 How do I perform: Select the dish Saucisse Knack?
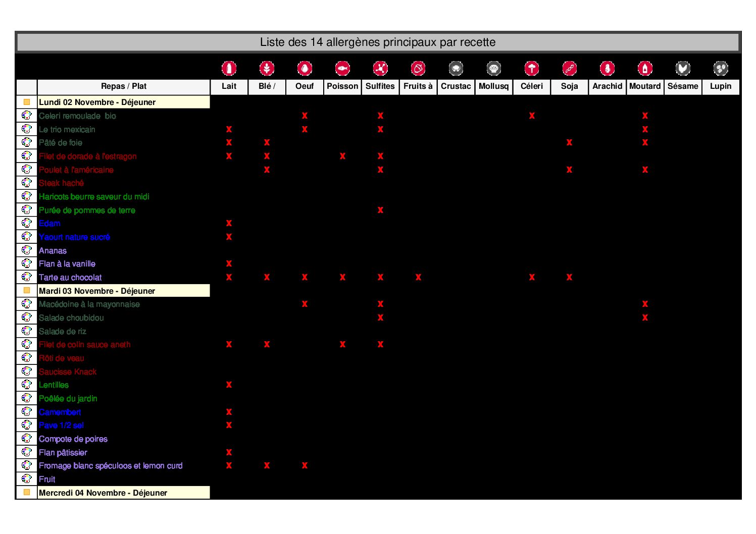(x=68, y=371)
